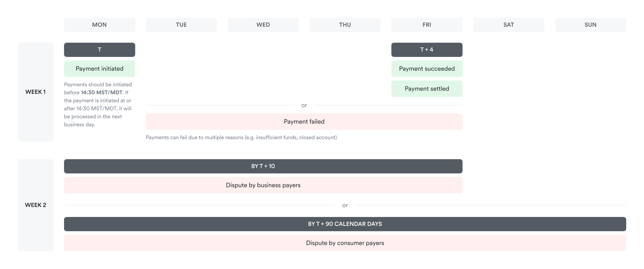Click the WEEK 1 row label
The height and width of the screenshot is (269, 644).
pyautogui.click(x=36, y=92)
